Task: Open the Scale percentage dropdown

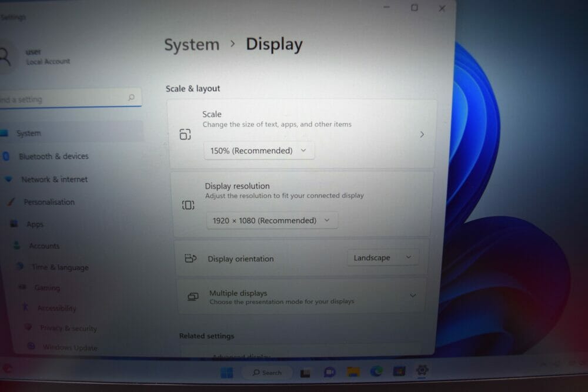Action: point(259,150)
